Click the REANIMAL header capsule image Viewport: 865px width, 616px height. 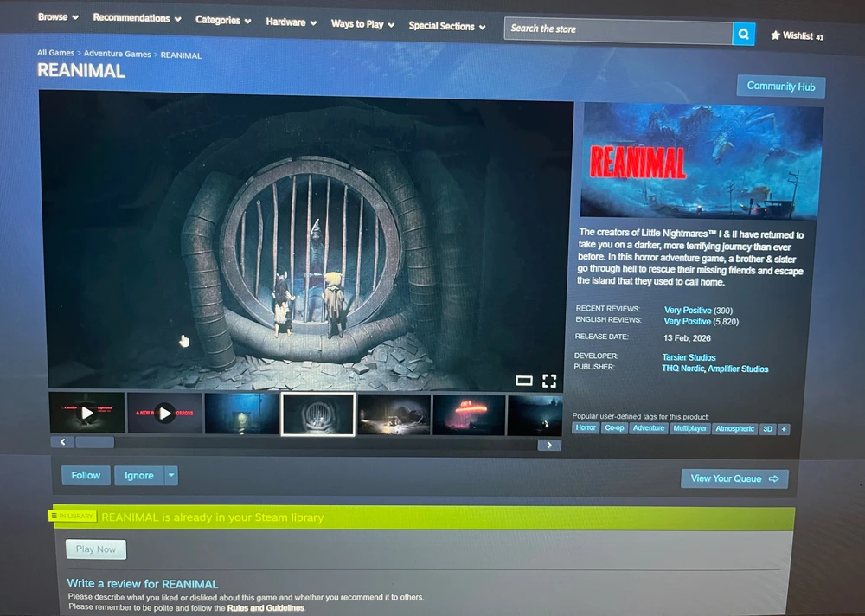pos(701,161)
